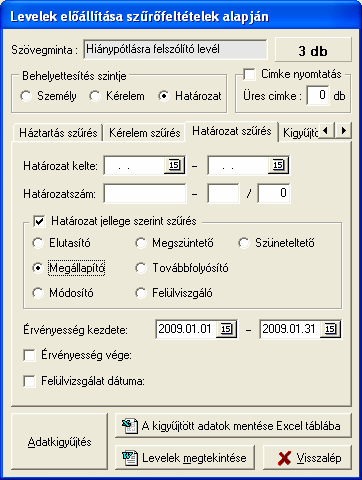Click the Adatkigyűjtés button
The width and height of the screenshot is (362, 480).
(x=60, y=442)
